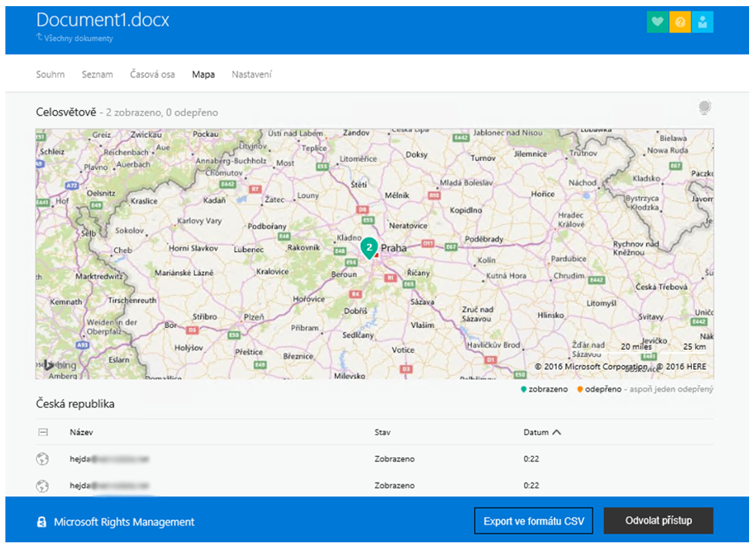This screenshot has height=550, width=756.
Task: Click the orange odepřeno legend dot
Action: tap(580, 390)
